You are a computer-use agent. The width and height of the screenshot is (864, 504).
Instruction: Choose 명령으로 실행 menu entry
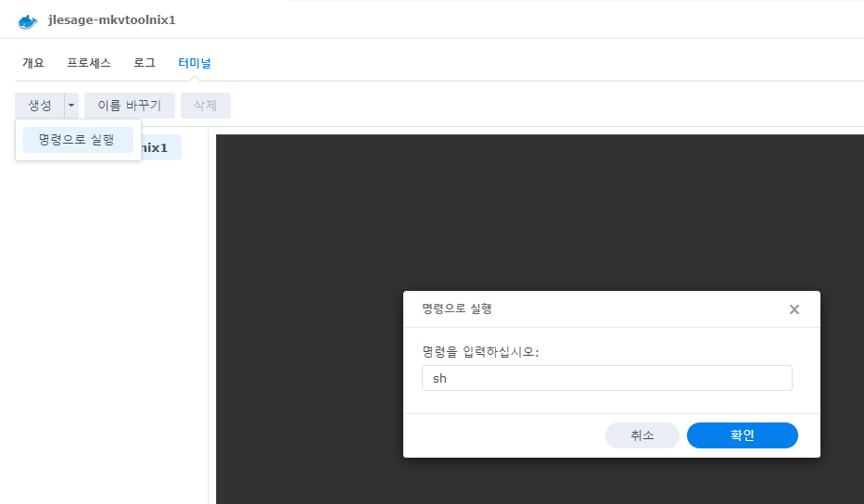78,140
